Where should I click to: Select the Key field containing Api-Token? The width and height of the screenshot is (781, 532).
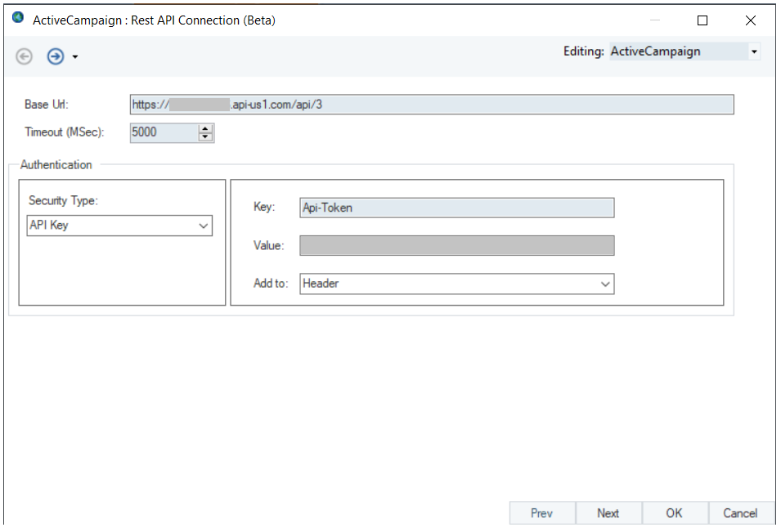tap(456, 208)
